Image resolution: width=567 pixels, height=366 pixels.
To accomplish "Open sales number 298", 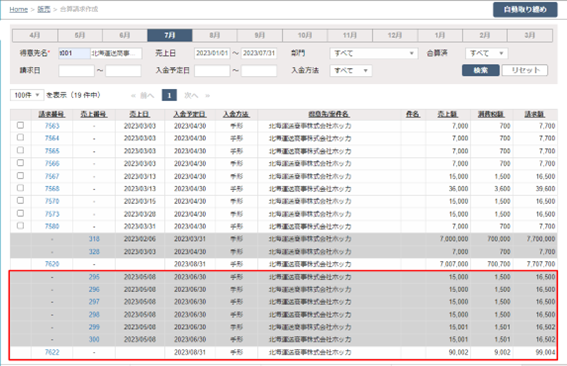I will click(94, 314).
